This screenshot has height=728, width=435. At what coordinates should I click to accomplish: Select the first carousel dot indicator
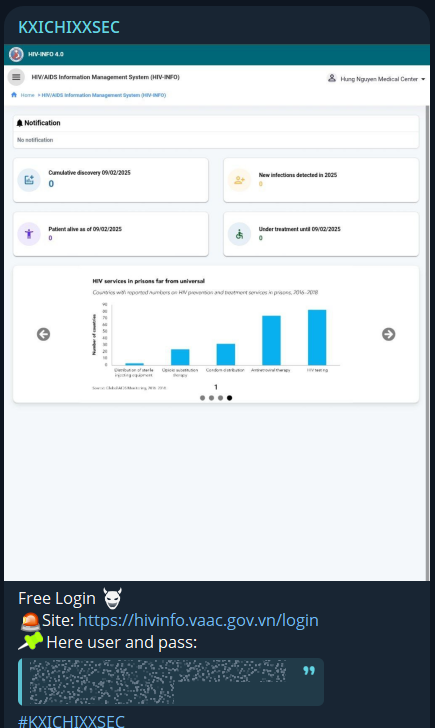tap(202, 398)
